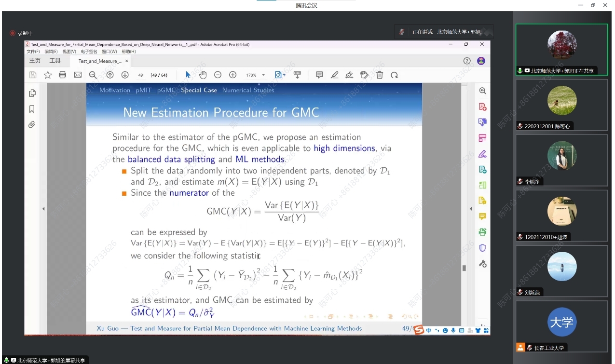Open the Protect shield tool
The image size is (615, 364).
click(x=482, y=248)
